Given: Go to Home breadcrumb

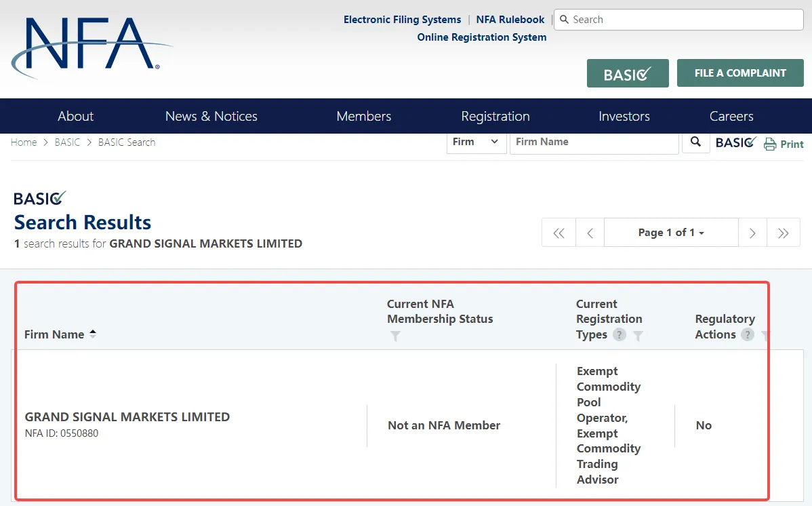Looking at the screenshot, I should pyautogui.click(x=24, y=142).
